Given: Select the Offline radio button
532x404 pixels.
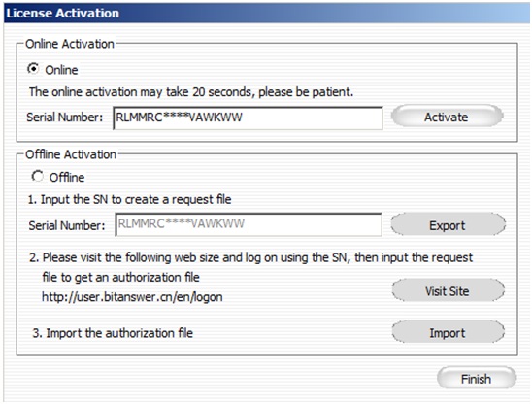Looking at the screenshot, I should point(37,176).
